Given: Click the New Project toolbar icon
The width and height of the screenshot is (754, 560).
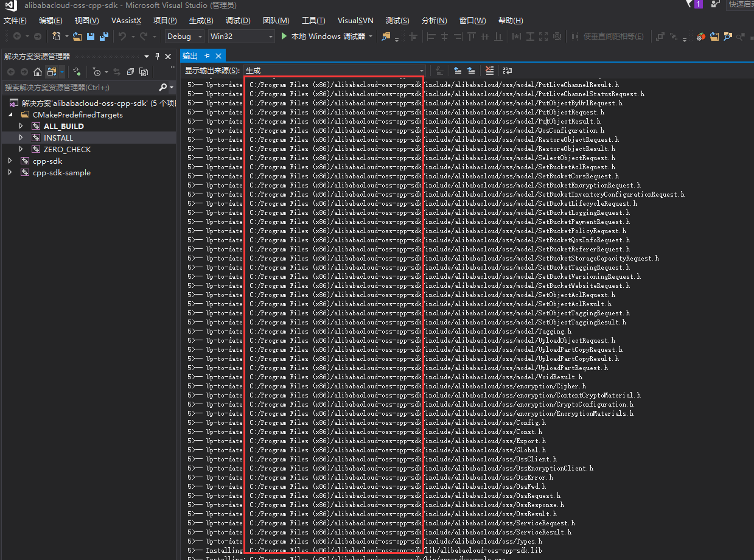Looking at the screenshot, I should (x=57, y=37).
